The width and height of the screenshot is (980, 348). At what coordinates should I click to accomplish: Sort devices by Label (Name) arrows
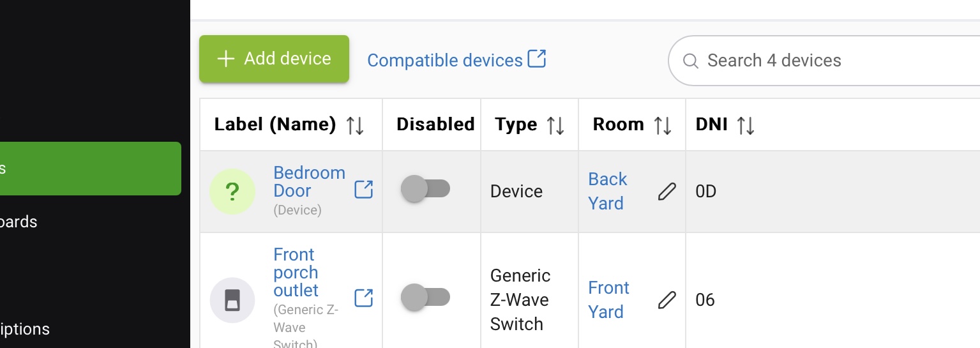point(355,125)
